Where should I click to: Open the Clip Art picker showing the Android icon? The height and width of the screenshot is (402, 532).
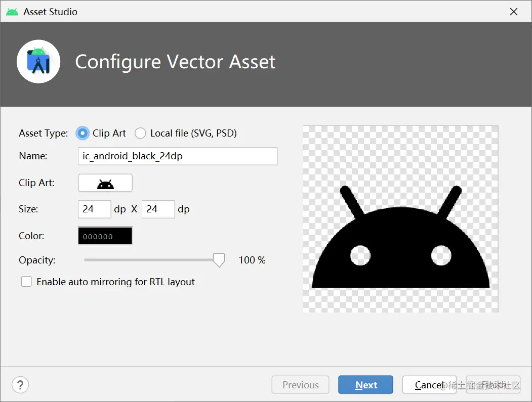(x=105, y=183)
